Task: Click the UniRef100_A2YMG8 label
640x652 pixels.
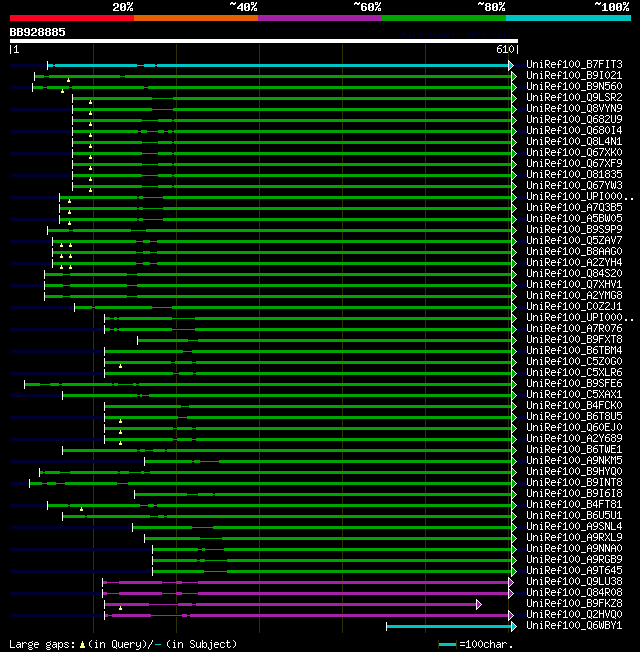Action: click(x=574, y=296)
